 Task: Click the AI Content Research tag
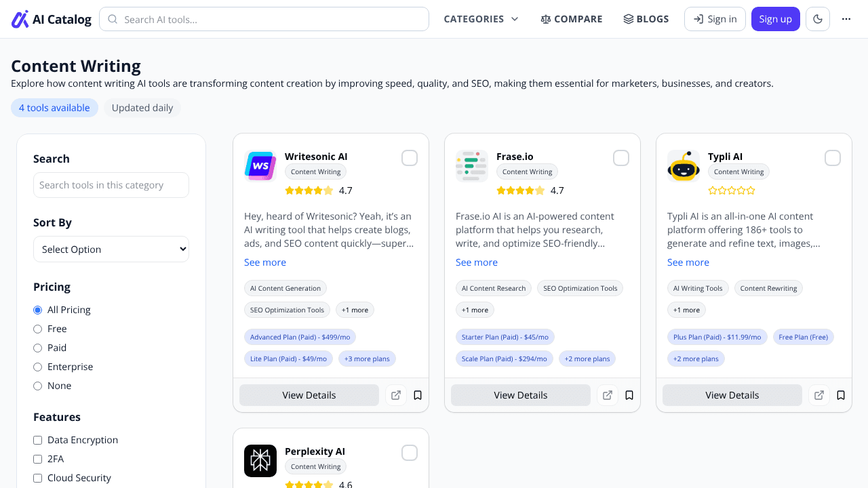(x=494, y=288)
